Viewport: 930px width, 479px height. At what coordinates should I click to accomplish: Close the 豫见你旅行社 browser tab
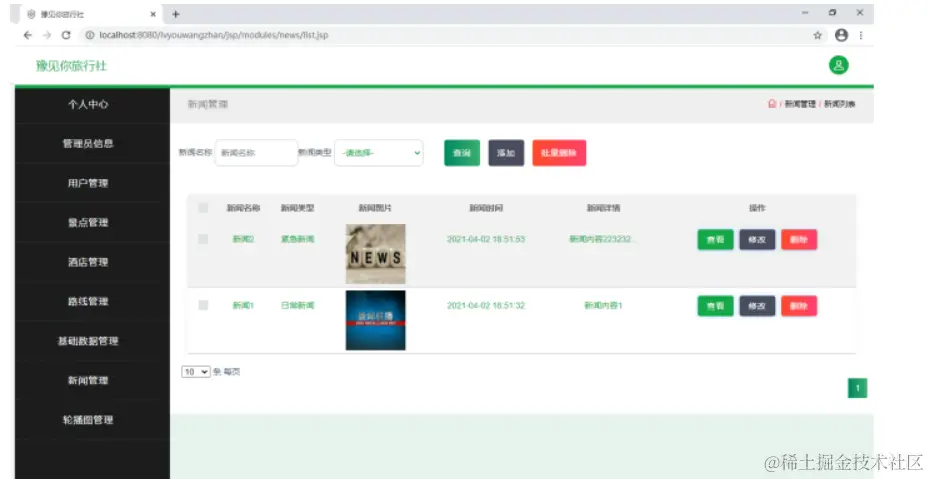(x=153, y=14)
